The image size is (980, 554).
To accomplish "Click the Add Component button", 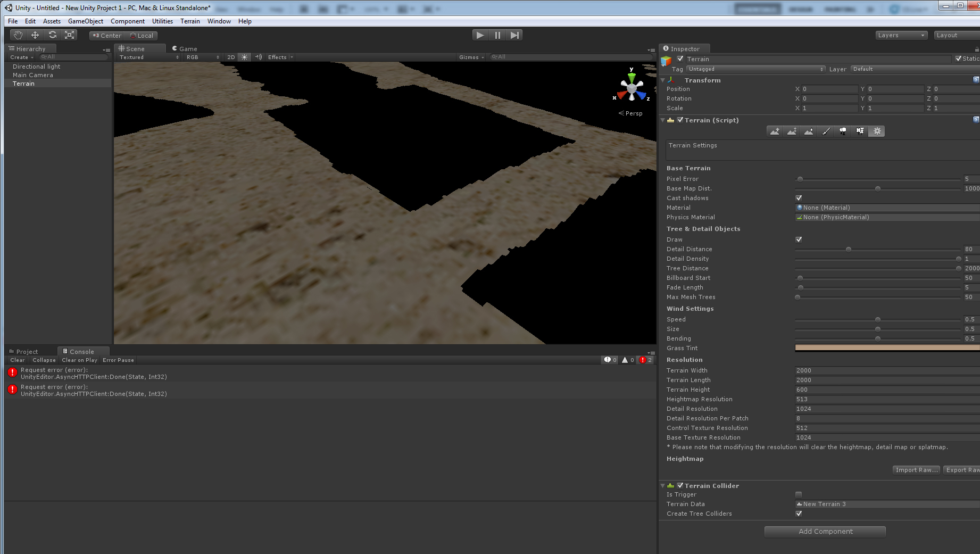I will click(825, 532).
